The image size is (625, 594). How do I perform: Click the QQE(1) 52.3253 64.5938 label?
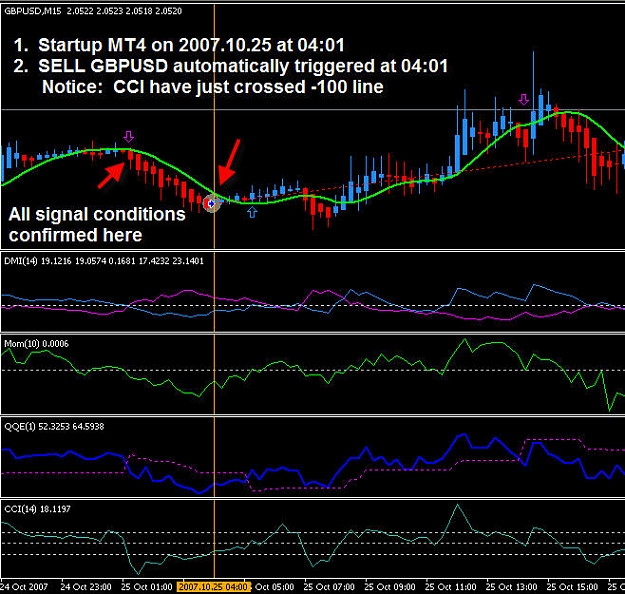coord(54,427)
